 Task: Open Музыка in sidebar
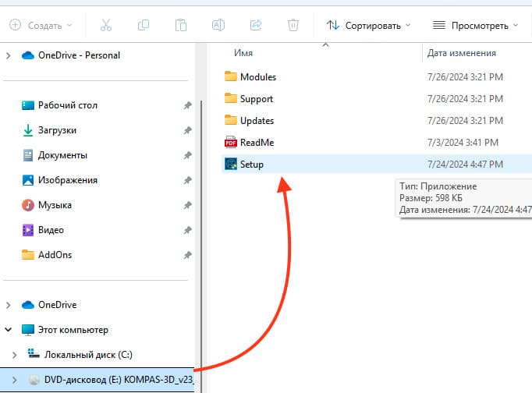click(47, 205)
